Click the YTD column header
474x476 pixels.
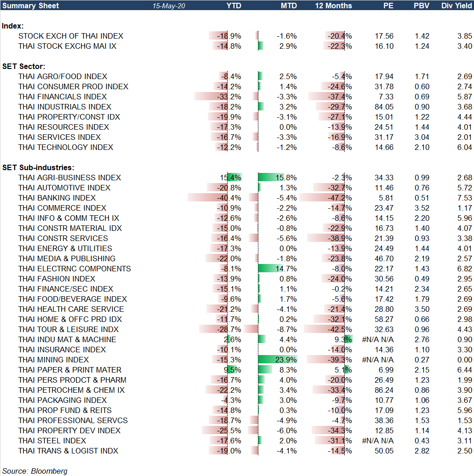point(234,6)
